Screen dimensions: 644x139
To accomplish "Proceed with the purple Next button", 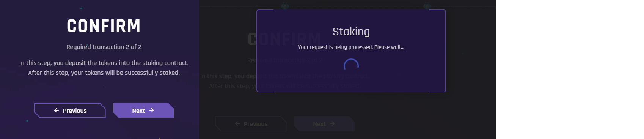I will click(x=143, y=111).
